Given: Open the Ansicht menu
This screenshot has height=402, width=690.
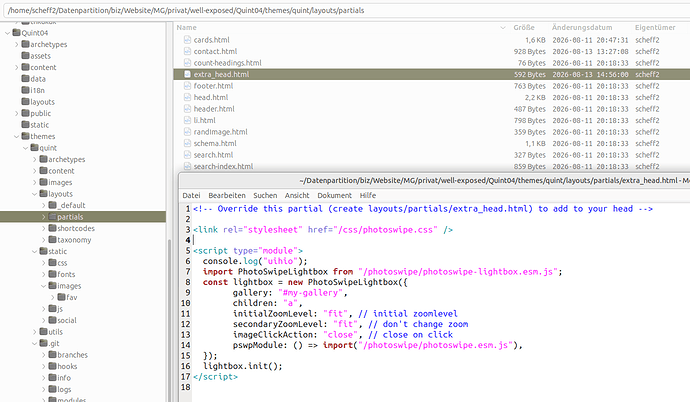Looking at the screenshot, I should pos(297,195).
